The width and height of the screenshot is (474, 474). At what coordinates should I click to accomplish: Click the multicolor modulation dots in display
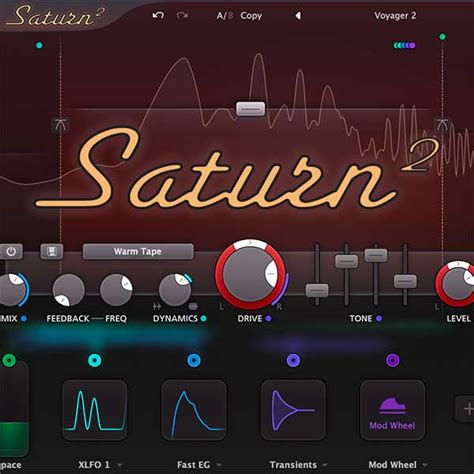[x=404, y=45]
